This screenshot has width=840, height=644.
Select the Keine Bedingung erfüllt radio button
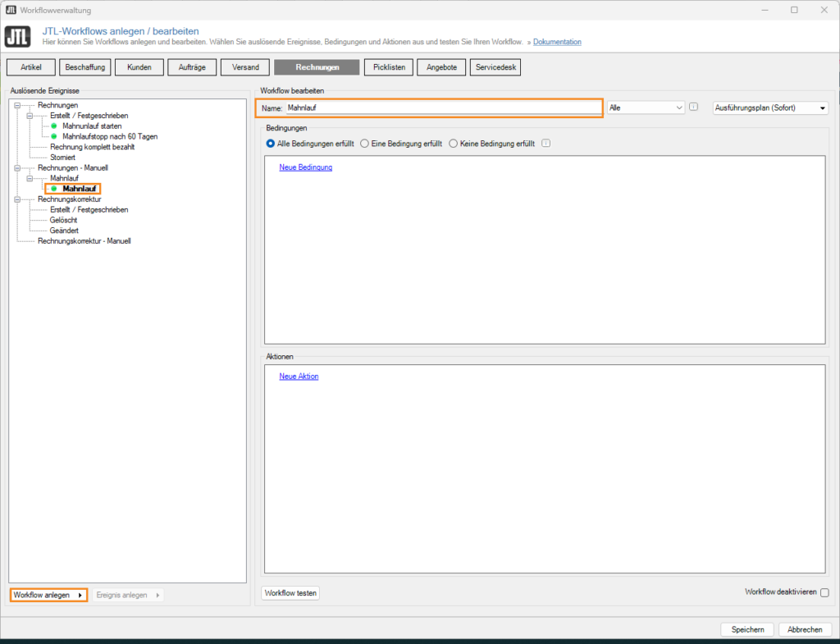pos(453,143)
